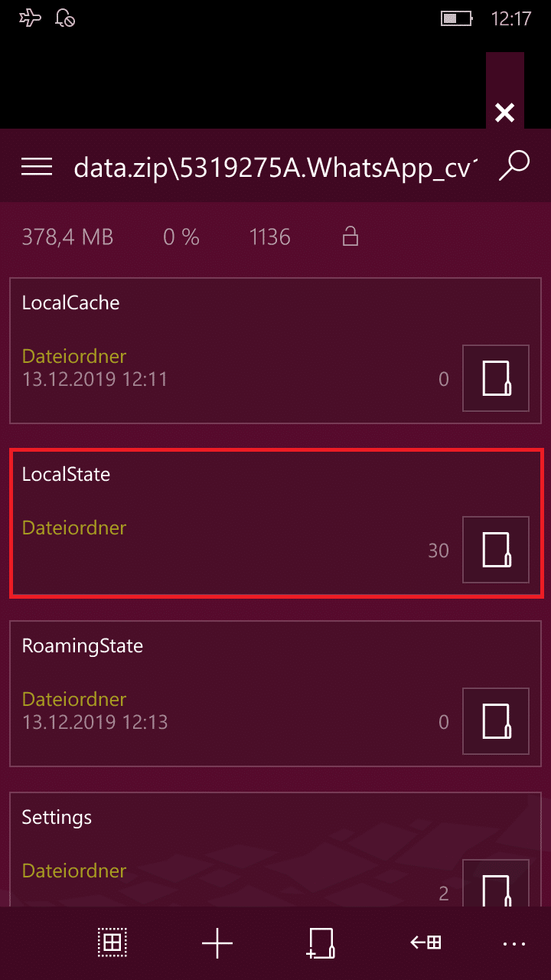Activate multi-select grid icon in bottom bar
The image size is (551, 980).
112,943
